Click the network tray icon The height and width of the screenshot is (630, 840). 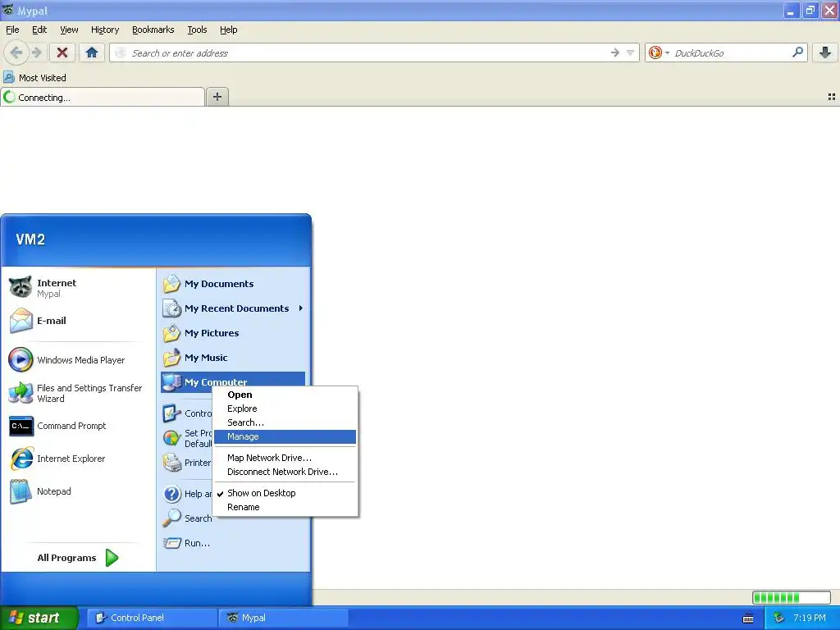pos(779,619)
